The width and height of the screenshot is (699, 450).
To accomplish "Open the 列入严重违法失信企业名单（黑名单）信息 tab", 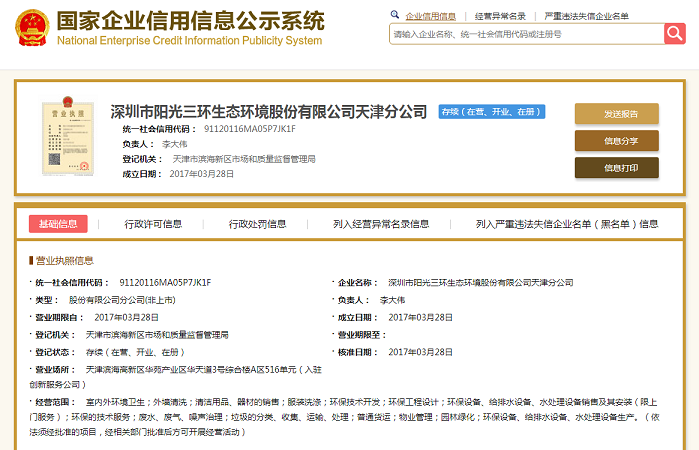I will (567, 224).
